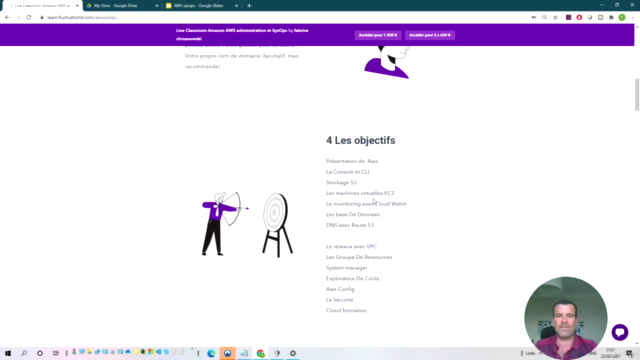Close the AWS sysops Slides tab
This screenshot has width=640, height=360.
coord(236,6)
